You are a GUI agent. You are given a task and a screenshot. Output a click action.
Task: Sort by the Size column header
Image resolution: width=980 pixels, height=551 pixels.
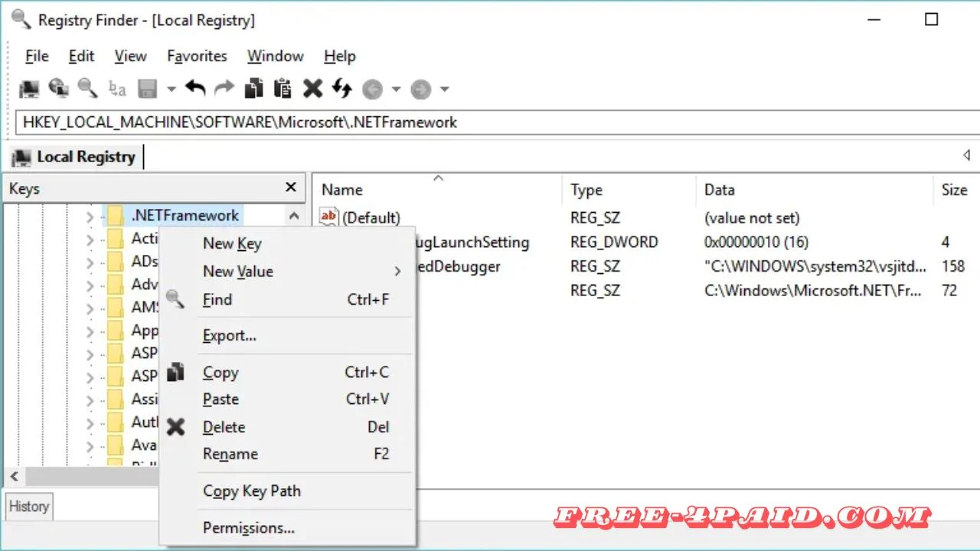(955, 190)
